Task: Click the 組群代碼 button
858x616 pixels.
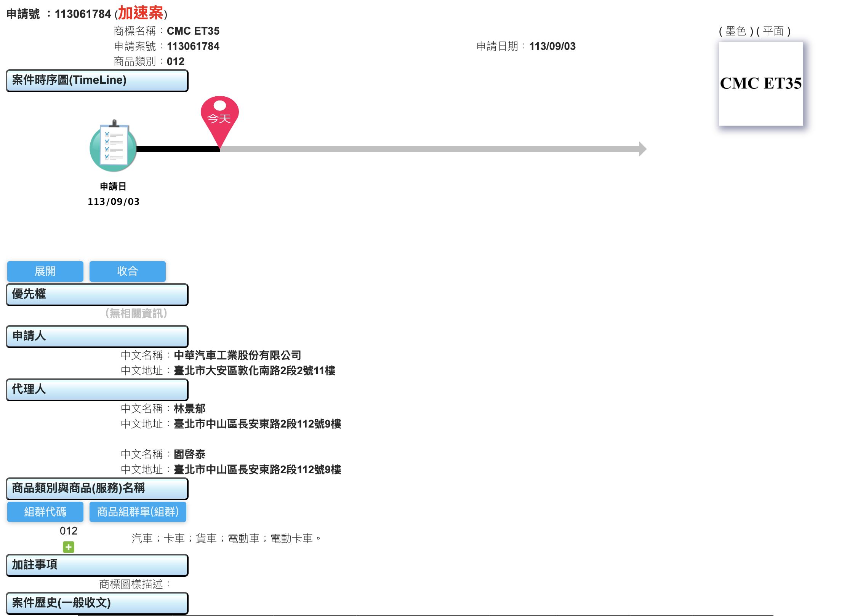Action: (x=45, y=512)
